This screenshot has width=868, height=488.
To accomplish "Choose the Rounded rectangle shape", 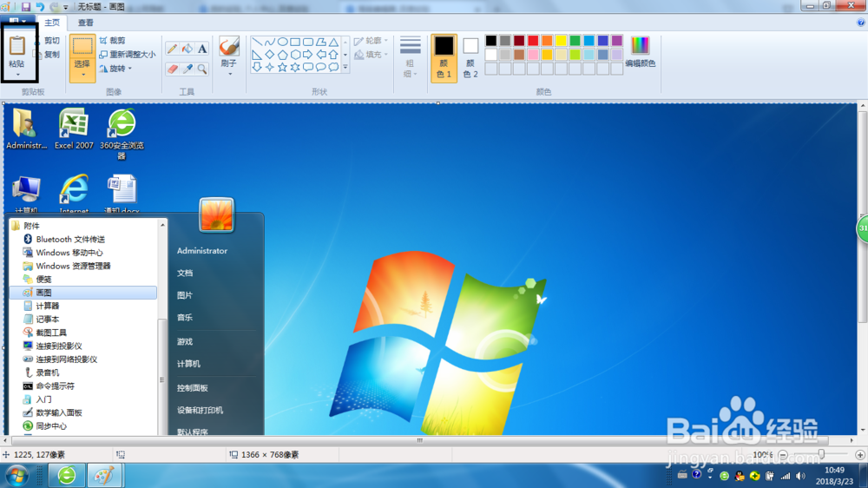I will (308, 42).
